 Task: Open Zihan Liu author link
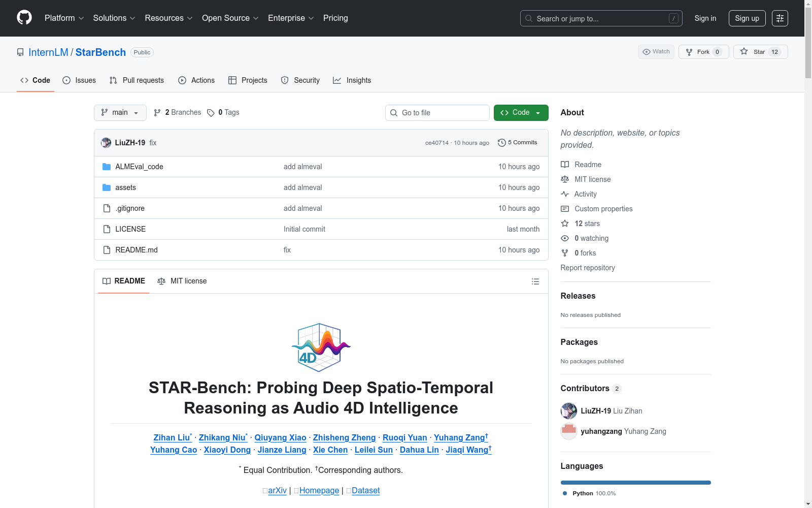[172, 437]
